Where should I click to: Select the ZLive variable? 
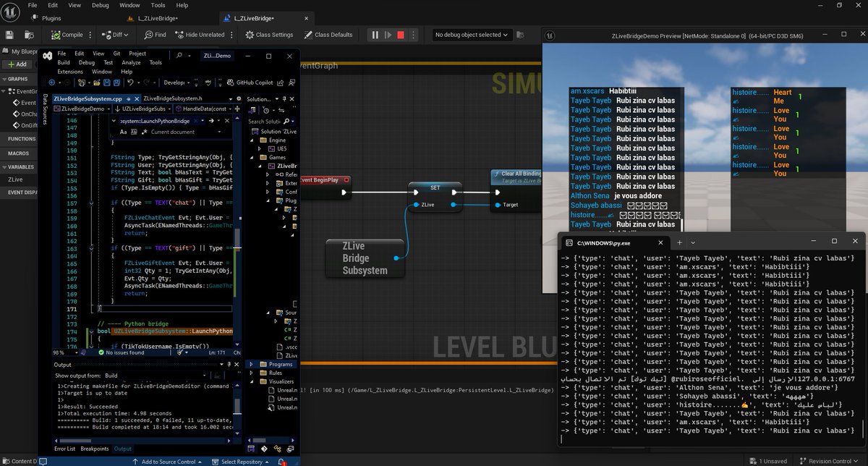pyautogui.click(x=14, y=179)
